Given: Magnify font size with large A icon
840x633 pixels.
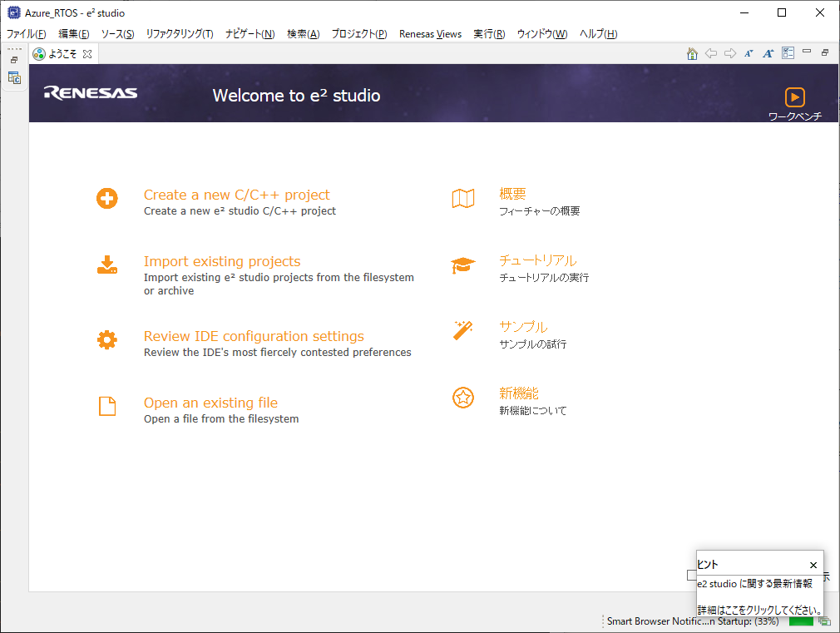Looking at the screenshot, I should (768, 53).
